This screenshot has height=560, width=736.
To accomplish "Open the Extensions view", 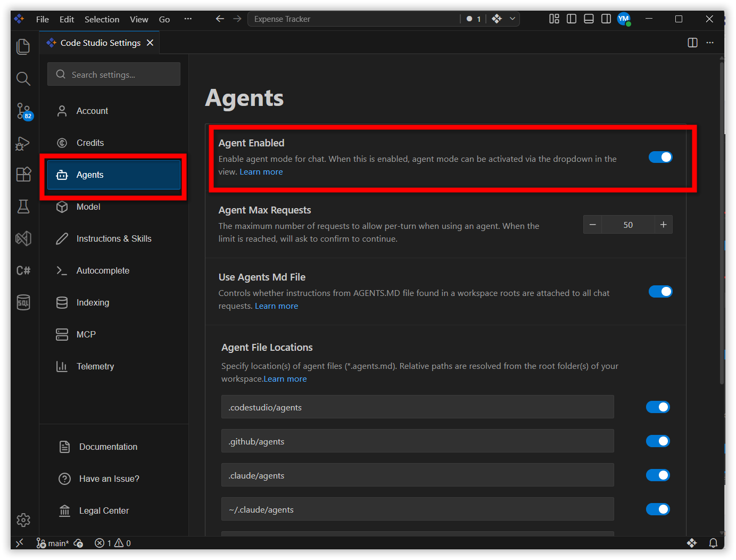I will [x=23, y=175].
